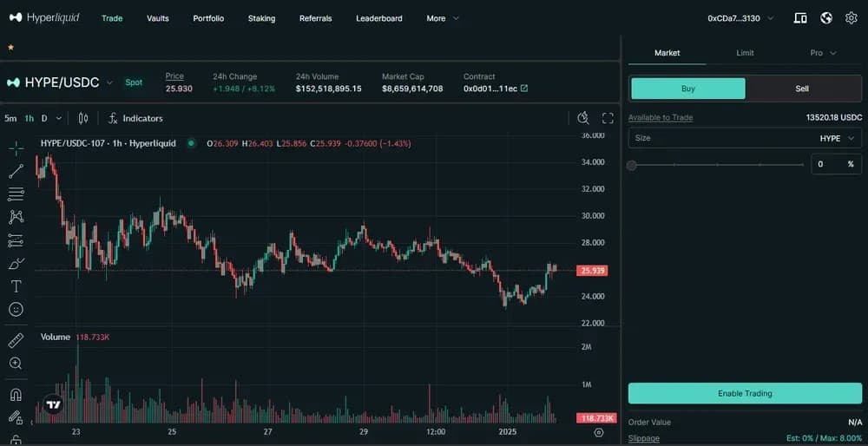
Task: Click the order size percentage slider handle
Action: (x=632, y=165)
